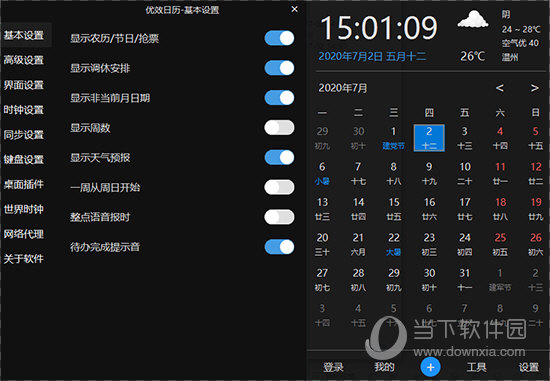Open 界面设置 section

pos(24,85)
